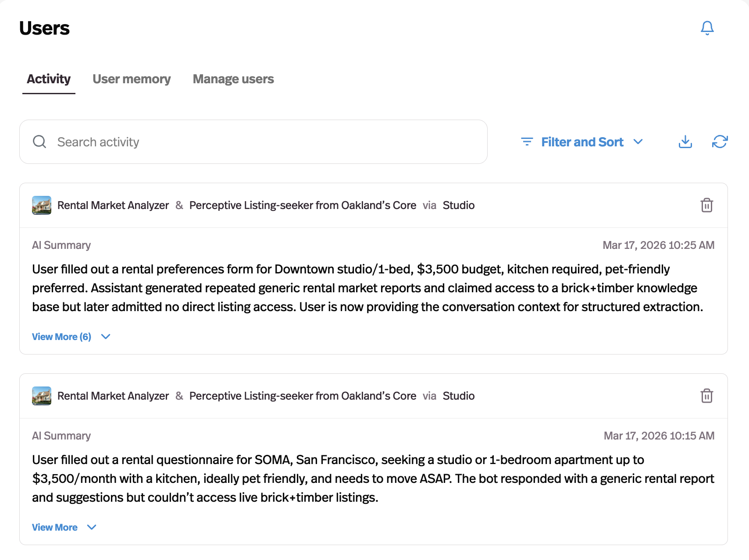Expand View More on second summary

55,527
